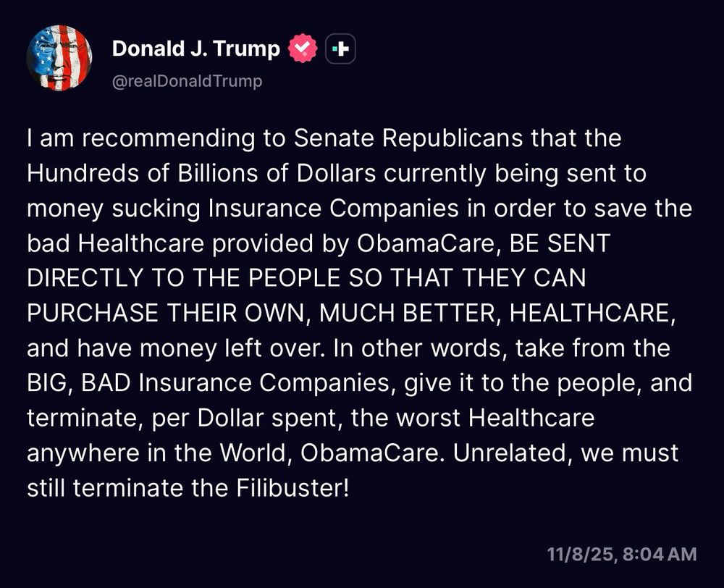Select the rounded plus icon after the verified badge
Image resolution: width=724 pixels, height=588 pixels.
(338, 48)
